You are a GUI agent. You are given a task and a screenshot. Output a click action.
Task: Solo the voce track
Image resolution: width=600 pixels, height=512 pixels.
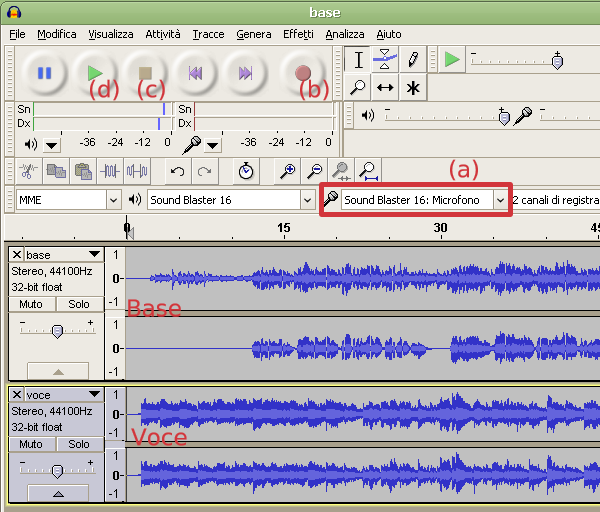[x=79, y=444]
